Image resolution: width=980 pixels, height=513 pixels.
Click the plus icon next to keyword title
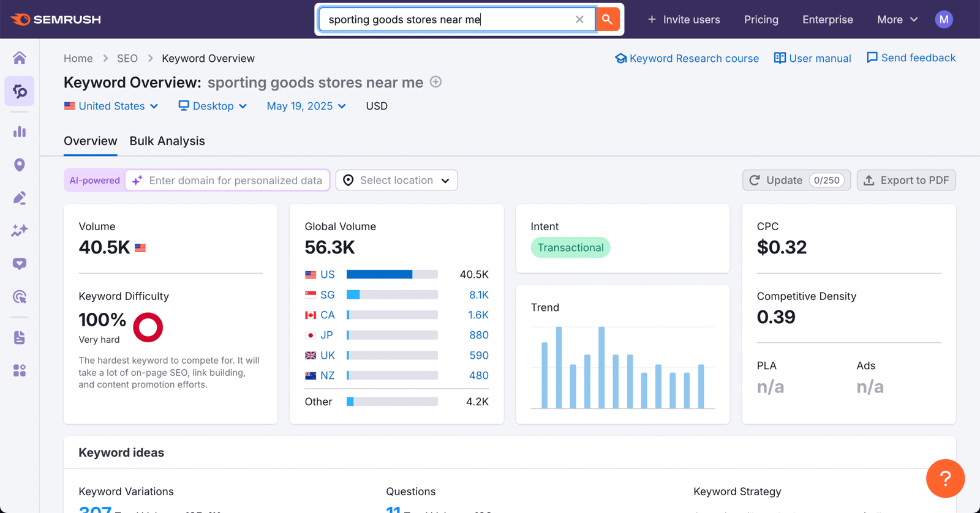(x=435, y=82)
